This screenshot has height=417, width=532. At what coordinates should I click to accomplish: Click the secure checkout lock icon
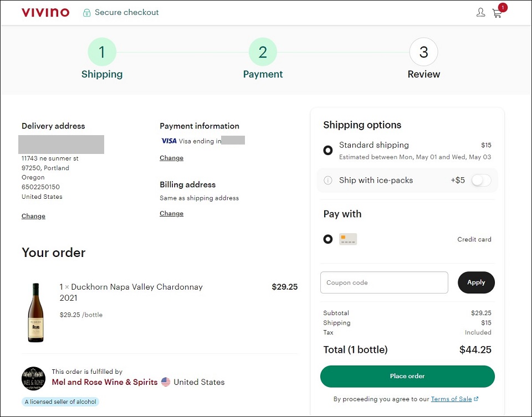click(87, 13)
